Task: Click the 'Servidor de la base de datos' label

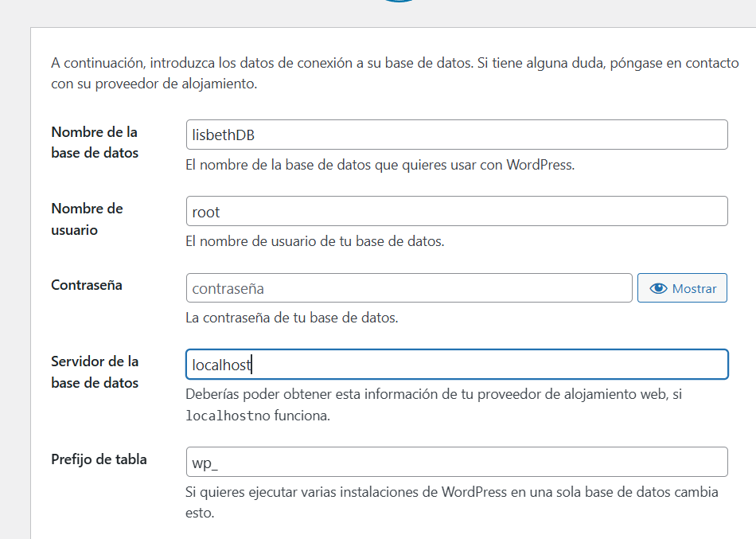Action: pyautogui.click(x=95, y=372)
